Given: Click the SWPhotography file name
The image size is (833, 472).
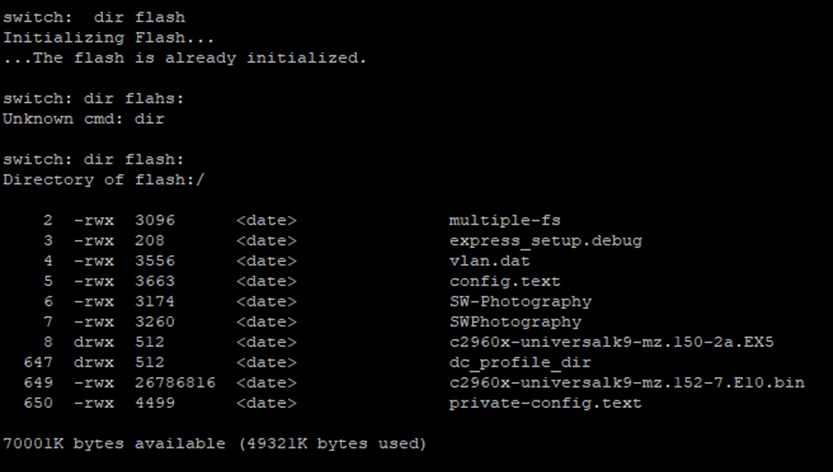Looking at the screenshot, I should pyautogui.click(x=515, y=322).
